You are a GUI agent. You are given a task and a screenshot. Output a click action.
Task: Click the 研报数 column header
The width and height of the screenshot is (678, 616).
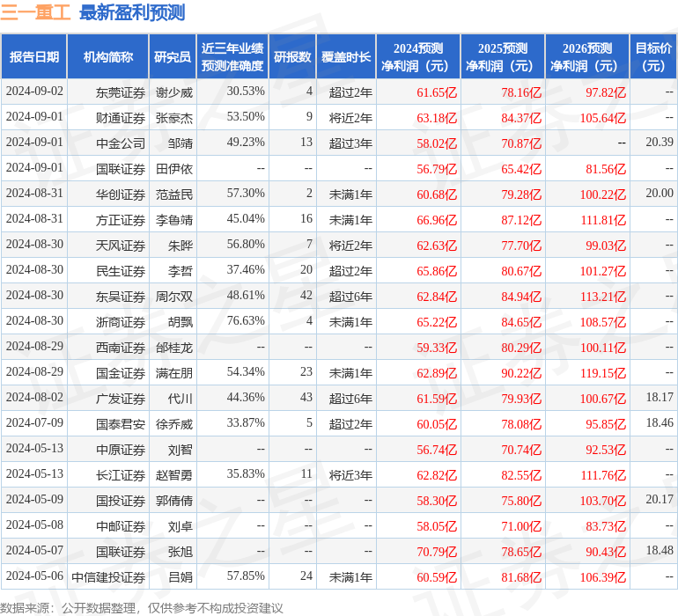[292, 57]
